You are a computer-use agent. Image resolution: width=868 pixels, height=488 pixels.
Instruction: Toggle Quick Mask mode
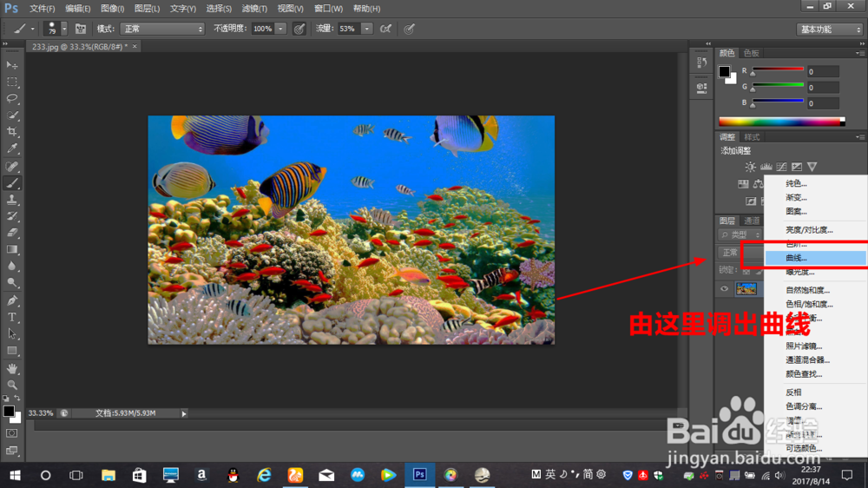pyautogui.click(x=11, y=433)
